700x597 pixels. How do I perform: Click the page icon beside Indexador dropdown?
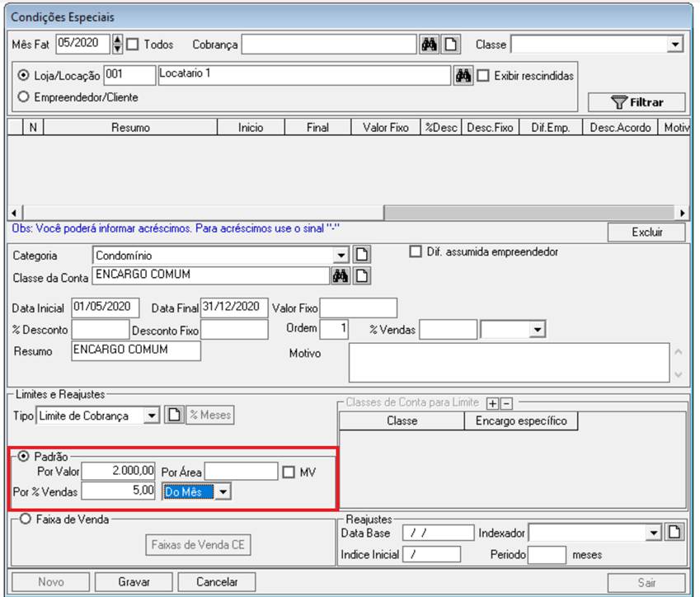(x=674, y=532)
